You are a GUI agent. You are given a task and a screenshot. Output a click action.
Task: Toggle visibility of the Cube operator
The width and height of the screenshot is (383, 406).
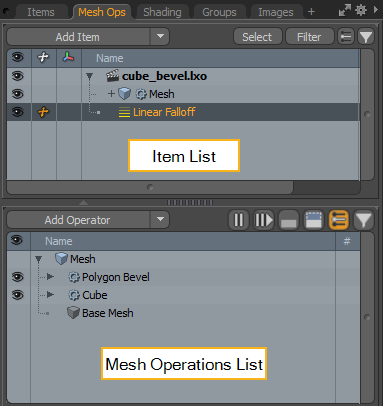[18, 295]
